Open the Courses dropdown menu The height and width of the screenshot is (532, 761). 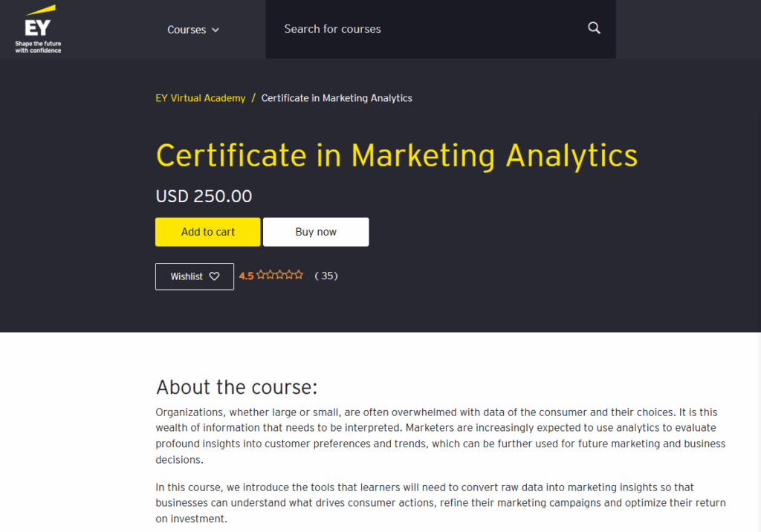[x=192, y=30]
